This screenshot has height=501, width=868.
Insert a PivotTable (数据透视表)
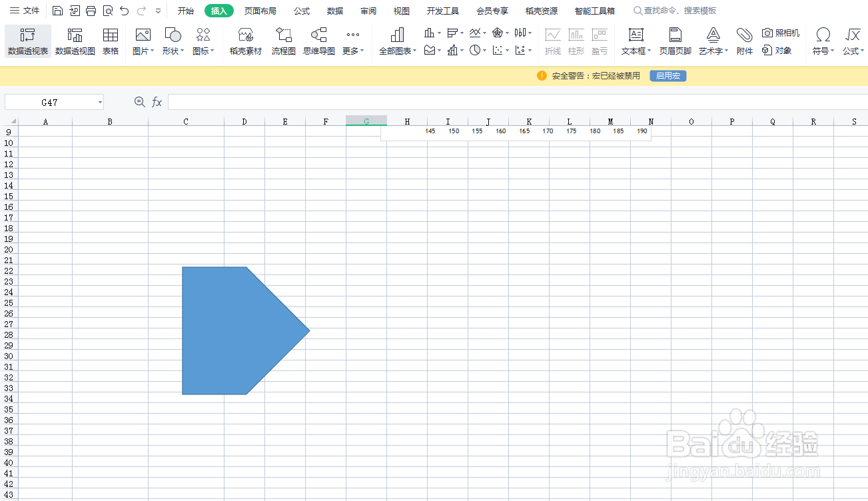coord(28,41)
